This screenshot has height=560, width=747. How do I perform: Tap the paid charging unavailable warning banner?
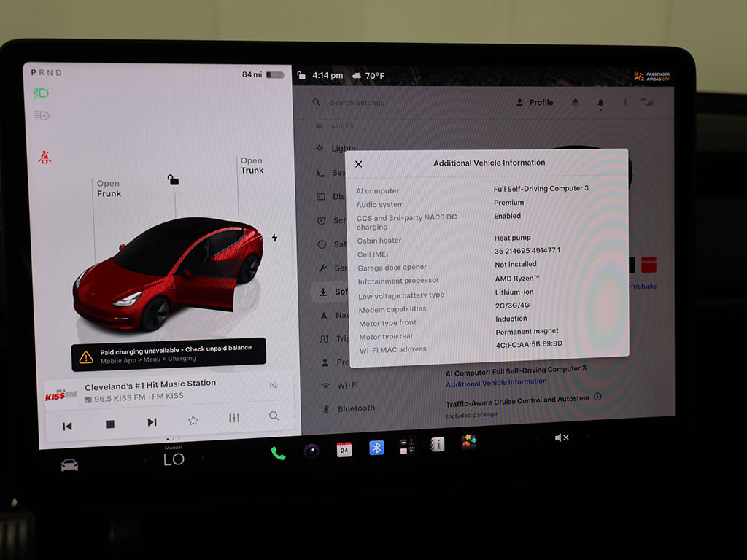click(169, 354)
